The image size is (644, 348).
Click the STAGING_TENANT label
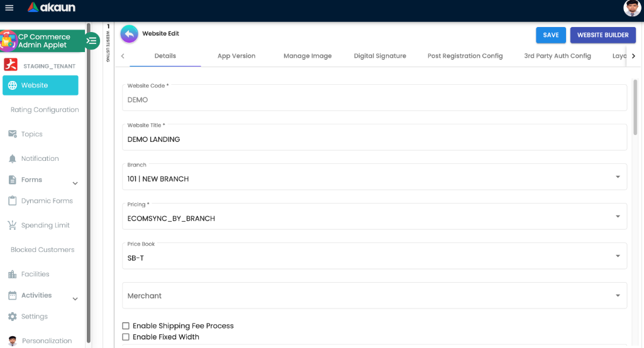pos(49,66)
